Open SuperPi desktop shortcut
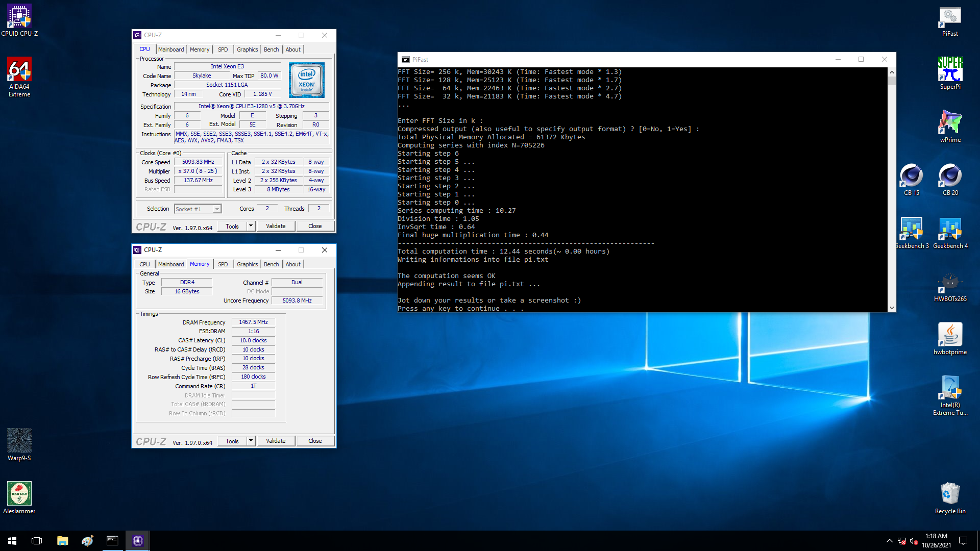Viewport: 980px width, 551px height. point(950,73)
